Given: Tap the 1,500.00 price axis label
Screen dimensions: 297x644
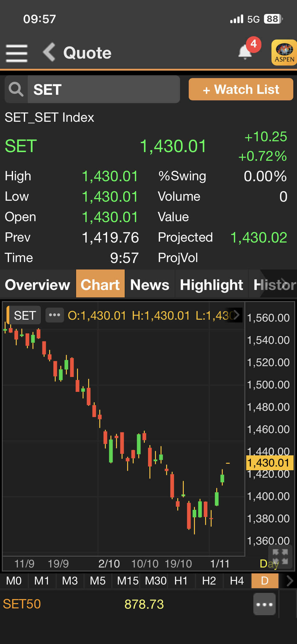Looking at the screenshot, I should pos(268,385).
